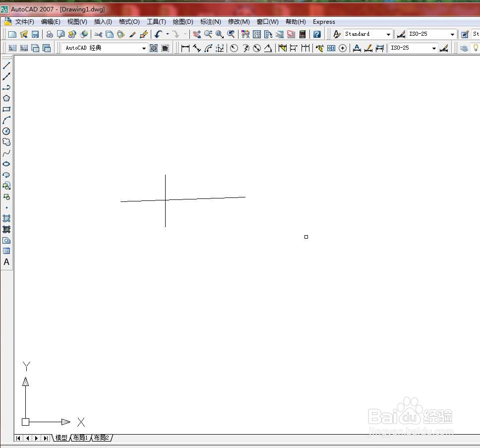Viewport: 480px width, 448px height.
Task: Pick the Rectangle draw tool
Action: 6,109
